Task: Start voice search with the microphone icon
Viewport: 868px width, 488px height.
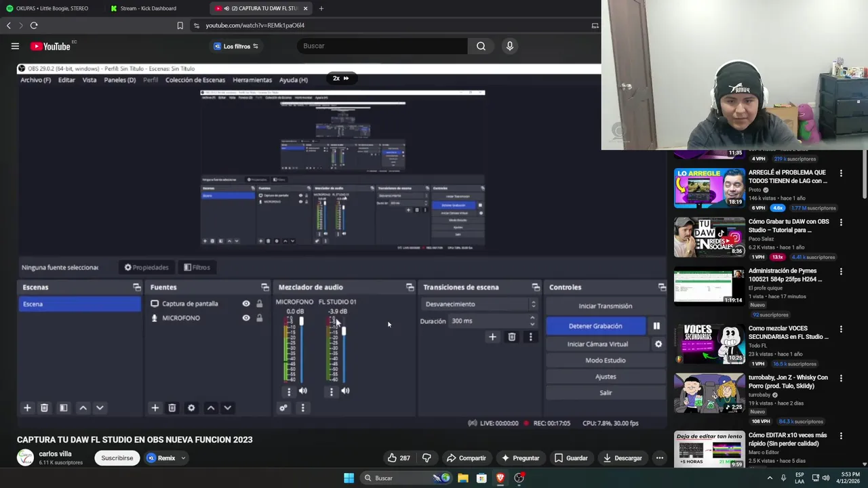Action: [x=510, y=46]
